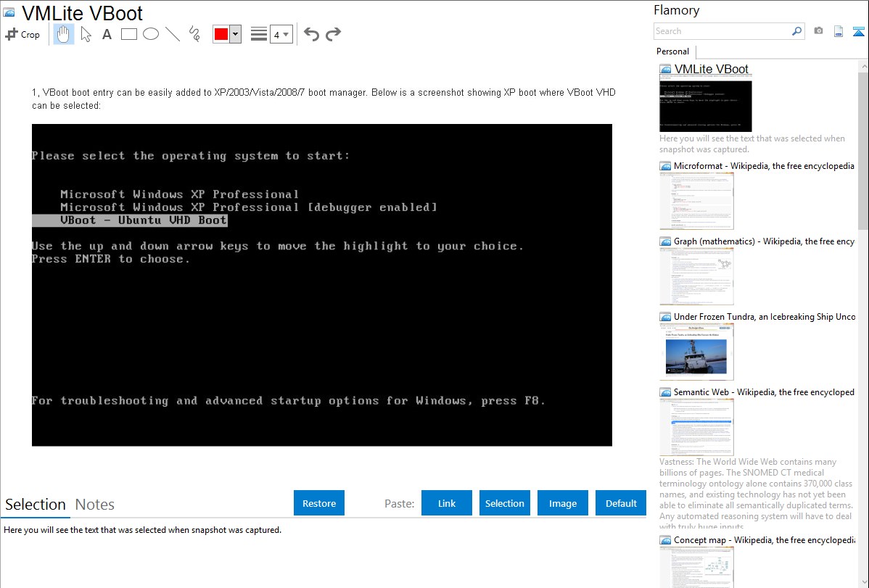Click the 'Flamory' sidebar heading
The height and width of the screenshot is (588, 869).
click(677, 10)
